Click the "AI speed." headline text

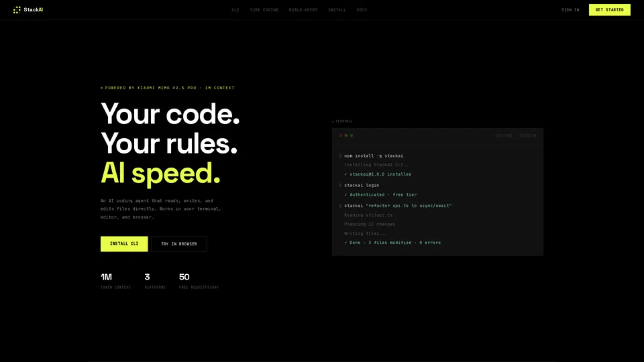tap(160, 173)
